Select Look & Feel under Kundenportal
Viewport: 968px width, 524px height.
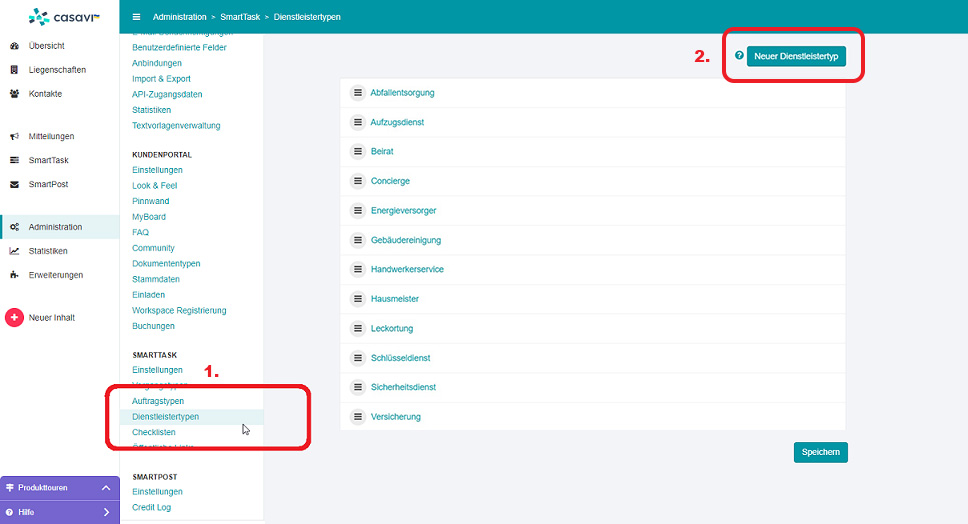click(x=154, y=186)
